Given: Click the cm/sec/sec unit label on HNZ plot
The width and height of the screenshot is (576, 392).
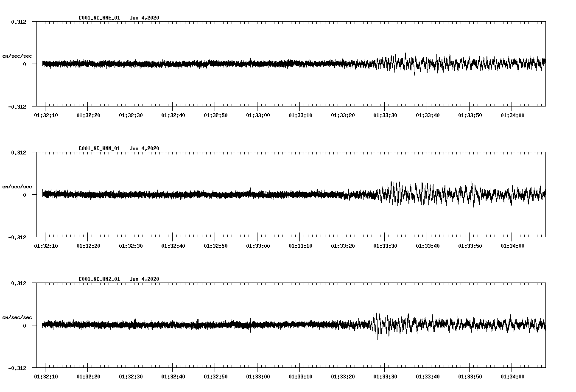Looking at the screenshot, I should 17,317.
